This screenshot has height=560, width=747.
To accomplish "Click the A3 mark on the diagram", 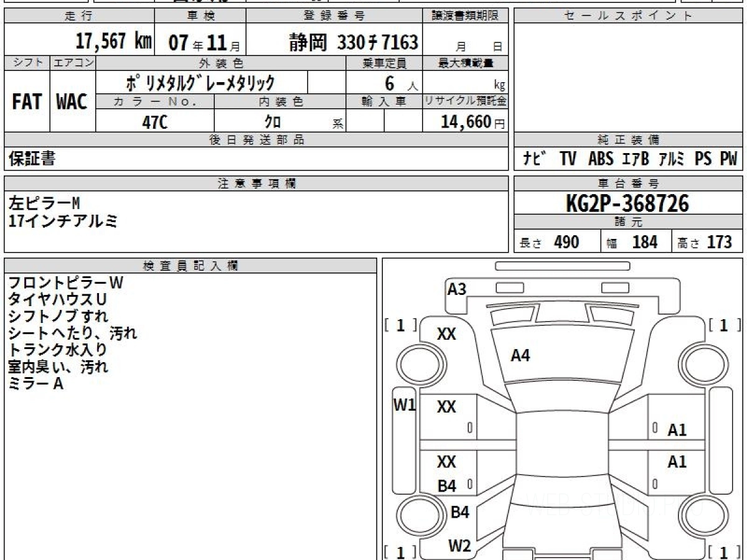I will tap(457, 289).
